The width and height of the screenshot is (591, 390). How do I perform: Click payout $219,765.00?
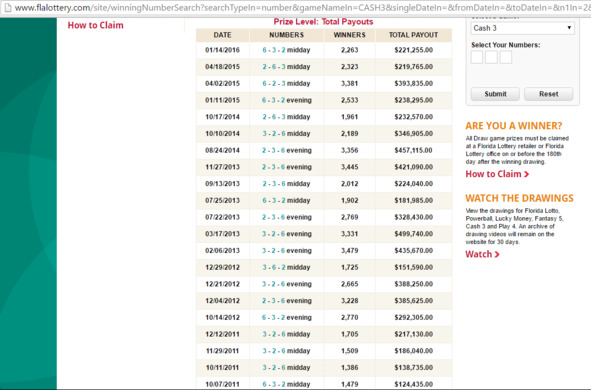click(x=413, y=67)
